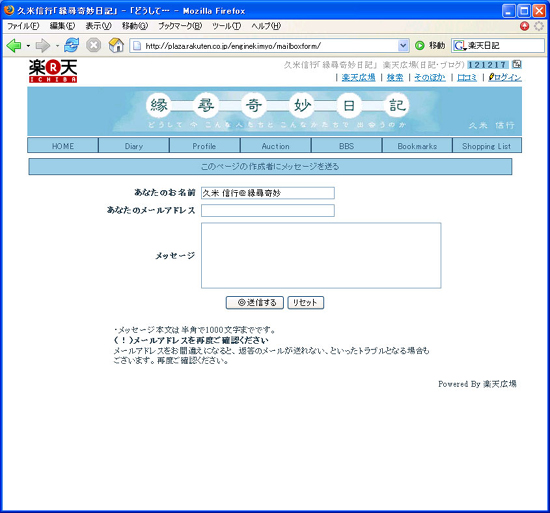The width and height of the screenshot is (550, 513).
Task: Click the Google search engine icon
Action: pyautogui.click(x=459, y=46)
